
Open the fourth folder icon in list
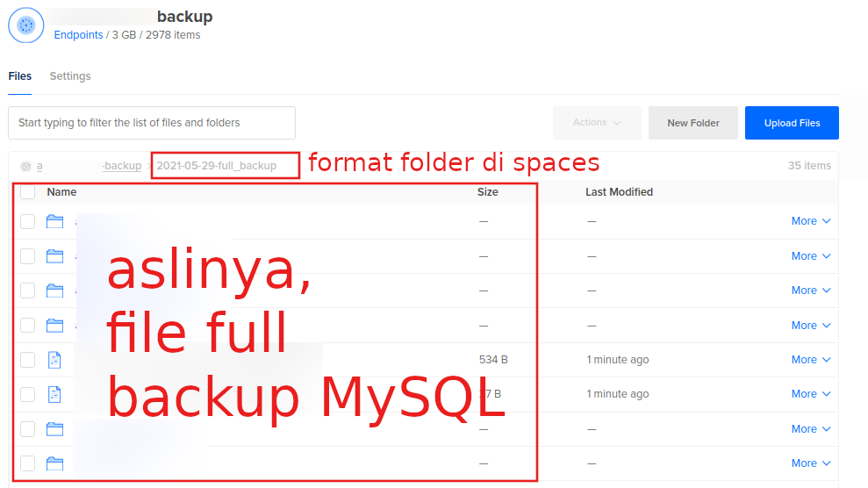coord(54,326)
